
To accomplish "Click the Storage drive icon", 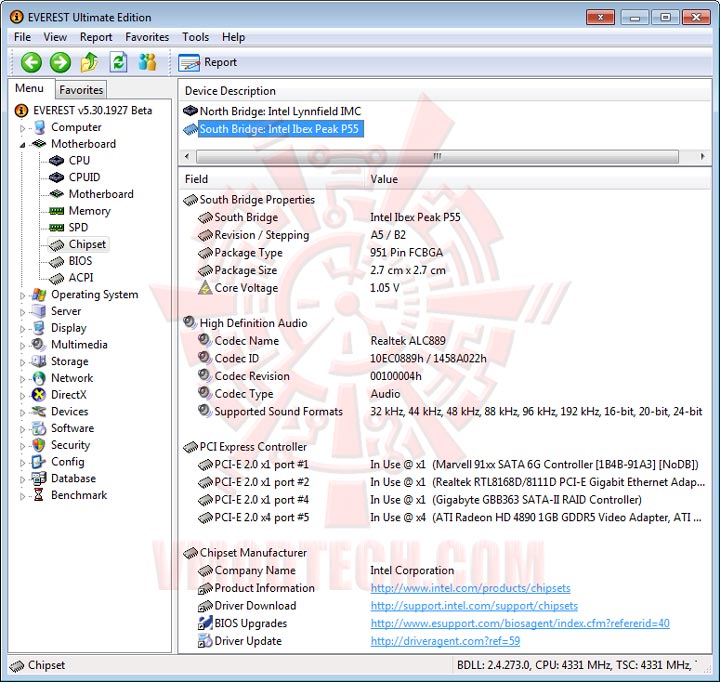I will pos(39,361).
